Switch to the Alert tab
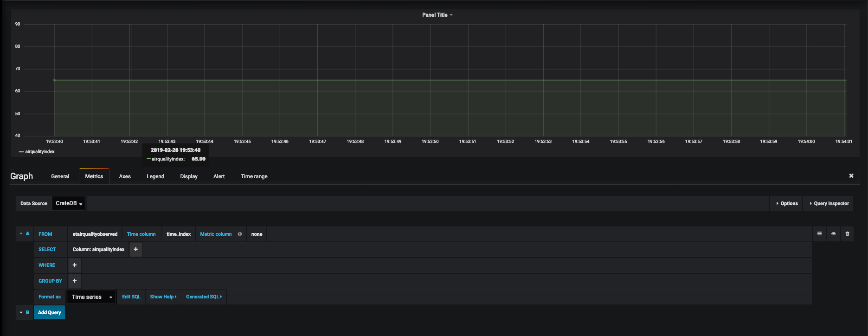 pyautogui.click(x=219, y=176)
